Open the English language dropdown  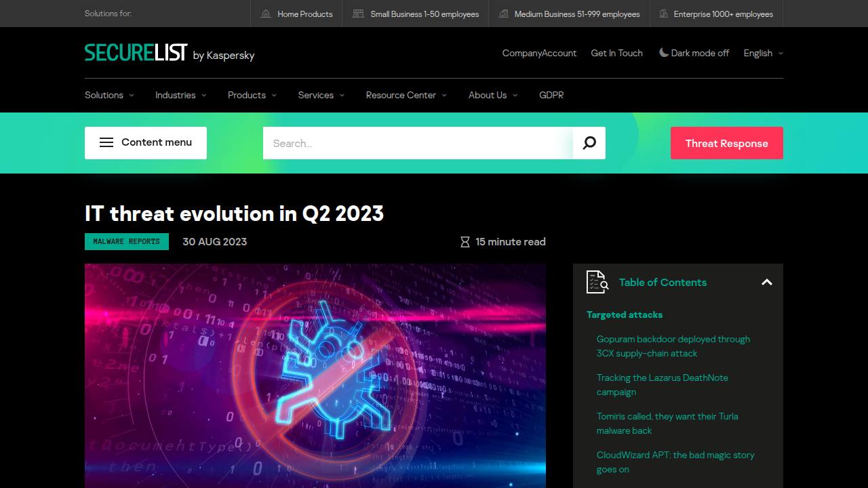point(763,53)
